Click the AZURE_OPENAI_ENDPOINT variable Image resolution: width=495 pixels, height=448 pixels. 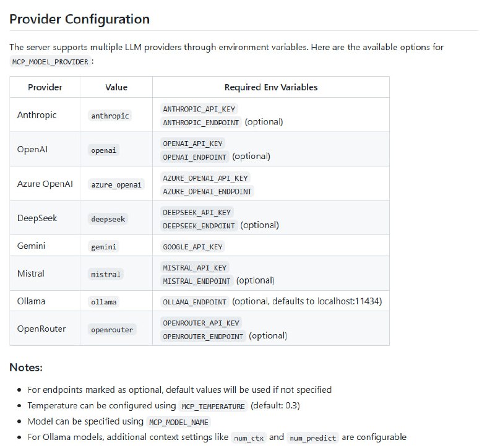click(207, 191)
